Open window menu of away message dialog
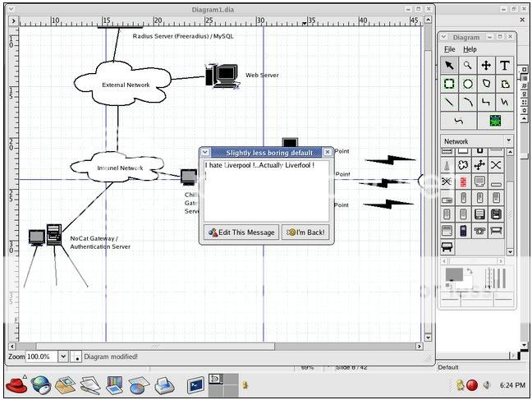Image resolution: width=532 pixels, height=400 pixels. [205, 153]
